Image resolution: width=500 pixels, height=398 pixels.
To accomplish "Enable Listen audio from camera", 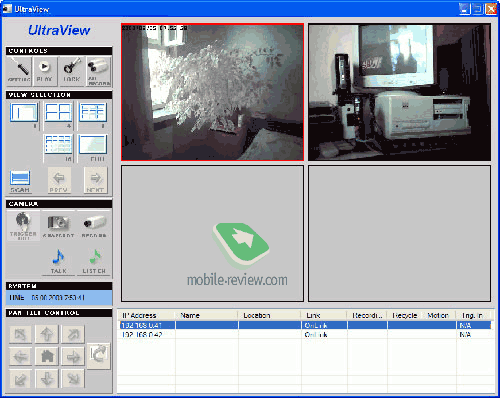I will (94, 262).
